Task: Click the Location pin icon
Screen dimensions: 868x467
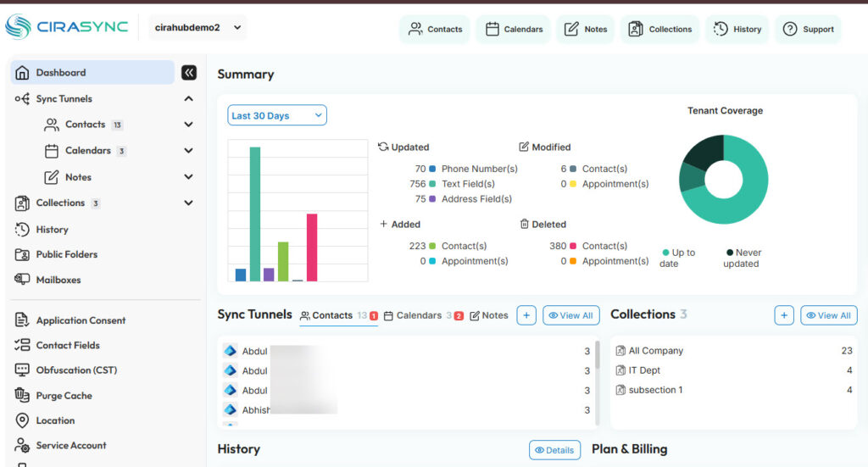Action: click(22, 420)
